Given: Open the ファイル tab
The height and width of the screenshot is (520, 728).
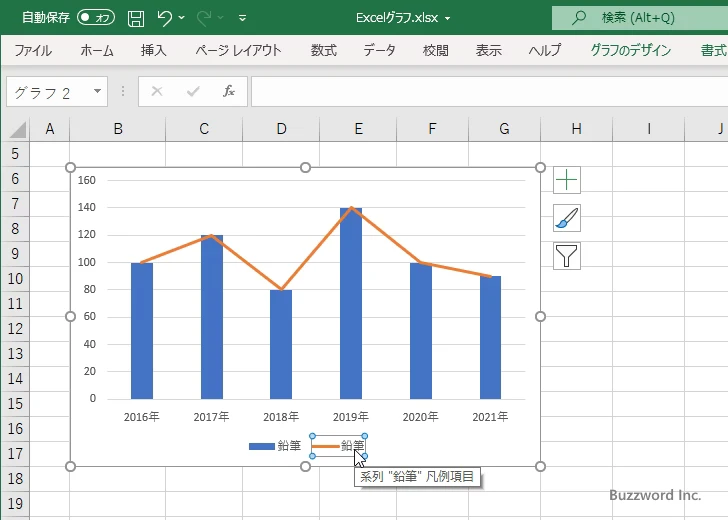Looking at the screenshot, I should coord(33,50).
